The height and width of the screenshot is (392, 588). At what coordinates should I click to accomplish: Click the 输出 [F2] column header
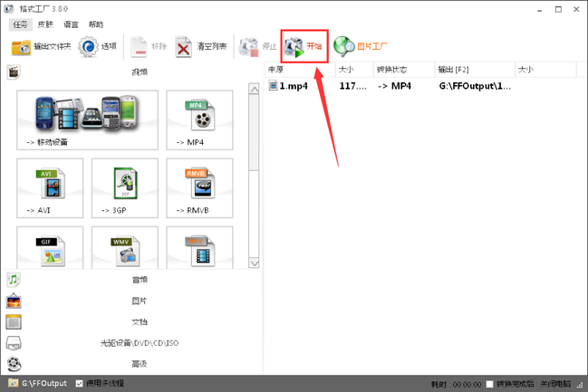coord(475,70)
